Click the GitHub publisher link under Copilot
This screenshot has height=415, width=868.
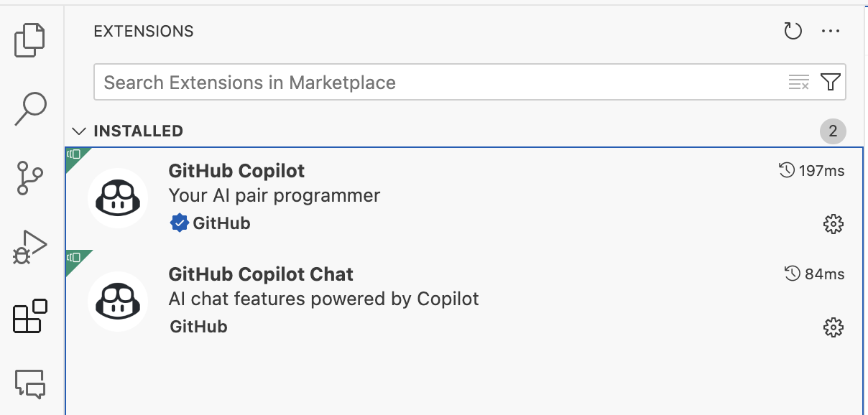click(222, 223)
